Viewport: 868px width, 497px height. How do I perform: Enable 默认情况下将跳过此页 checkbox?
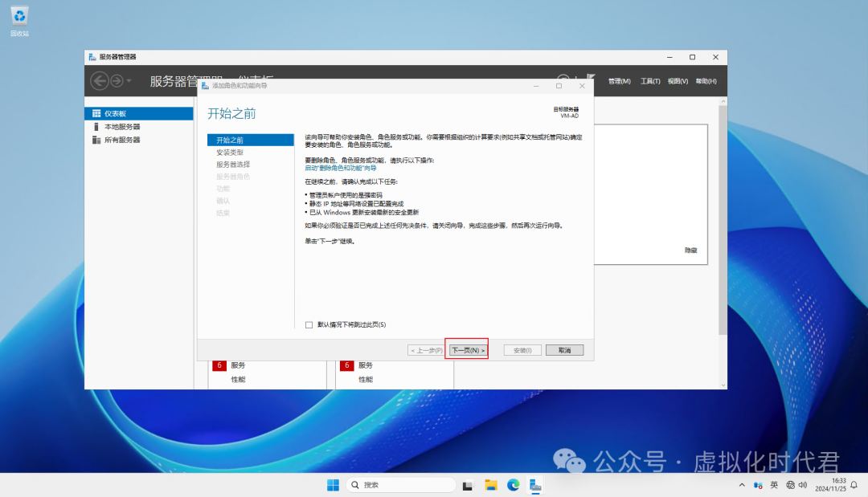(309, 324)
